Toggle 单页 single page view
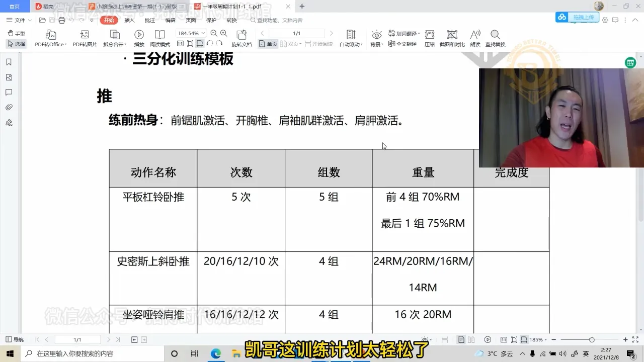Image resolution: width=644 pixels, height=362 pixels. [268, 44]
